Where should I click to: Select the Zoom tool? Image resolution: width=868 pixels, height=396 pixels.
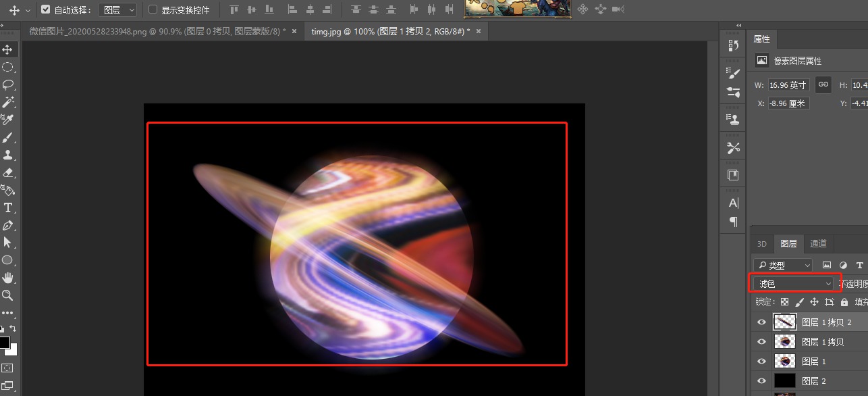(x=8, y=295)
